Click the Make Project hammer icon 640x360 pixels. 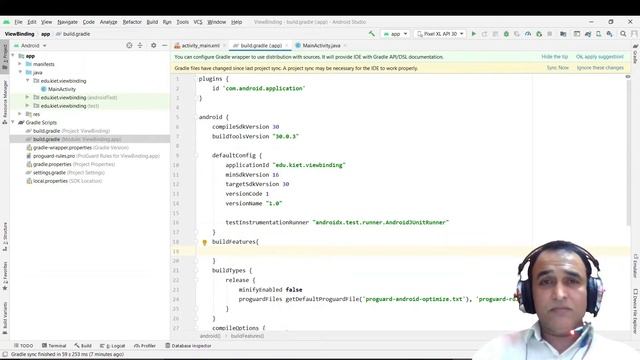[x=371, y=34]
